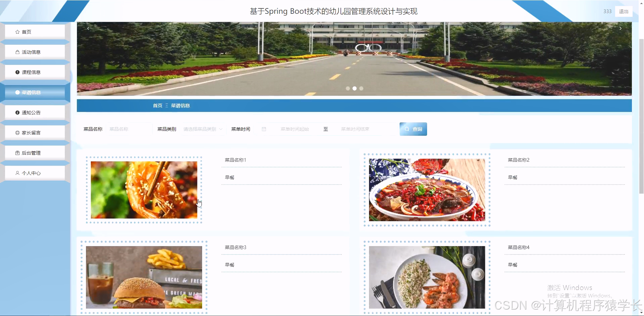Click the 首页 breadcrumb link

pyautogui.click(x=157, y=106)
